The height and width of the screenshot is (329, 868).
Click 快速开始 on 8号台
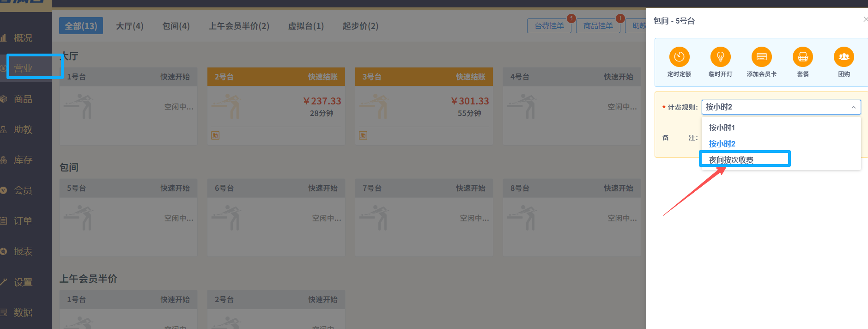pos(619,188)
